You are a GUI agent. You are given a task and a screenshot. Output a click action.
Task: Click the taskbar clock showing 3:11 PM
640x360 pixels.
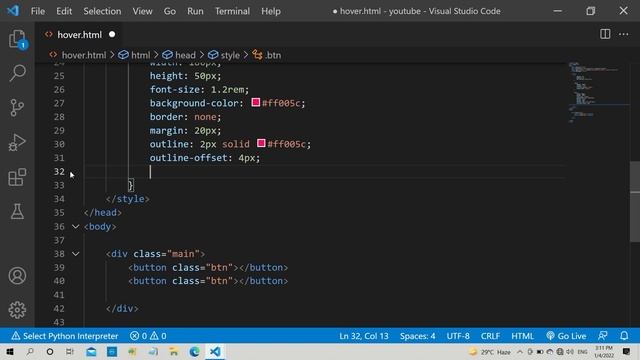(604, 352)
